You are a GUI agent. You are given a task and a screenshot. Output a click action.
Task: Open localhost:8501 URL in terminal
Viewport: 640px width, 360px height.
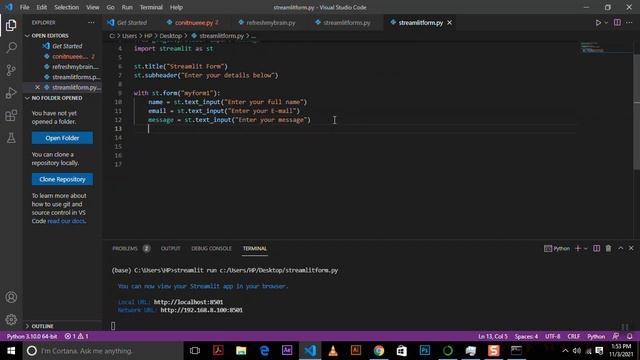pyautogui.click(x=188, y=302)
